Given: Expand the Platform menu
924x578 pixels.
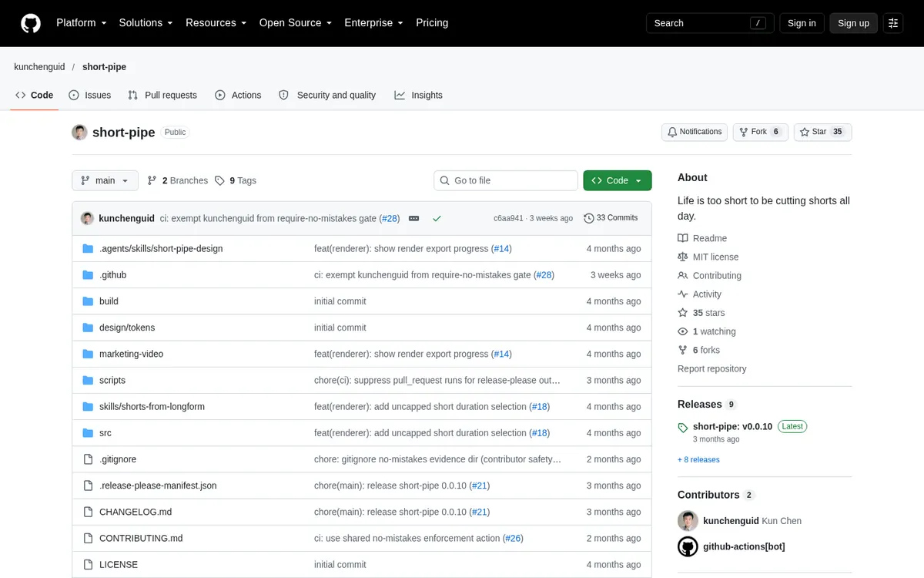Looking at the screenshot, I should [82, 23].
